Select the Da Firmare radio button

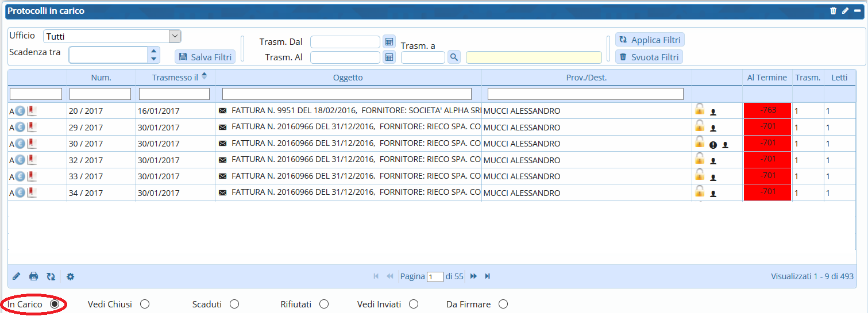(x=503, y=304)
